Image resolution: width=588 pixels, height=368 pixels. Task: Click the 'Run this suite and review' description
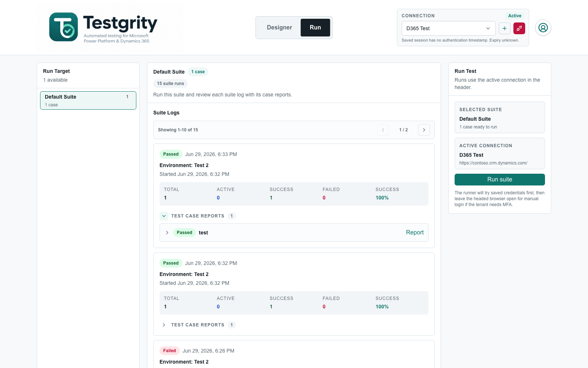point(223,95)
